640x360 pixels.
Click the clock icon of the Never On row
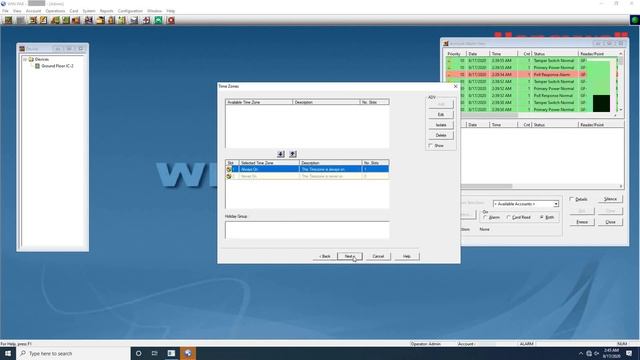coord(229,176)
